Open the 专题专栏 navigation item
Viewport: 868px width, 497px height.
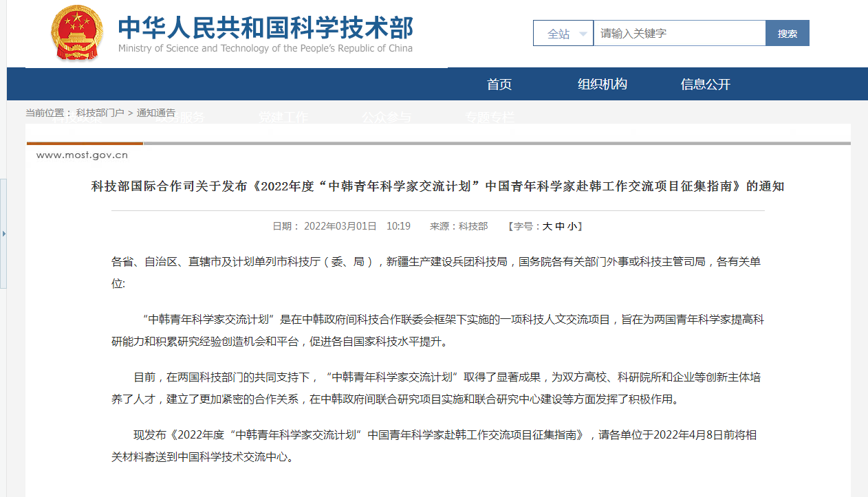[489, 118]
